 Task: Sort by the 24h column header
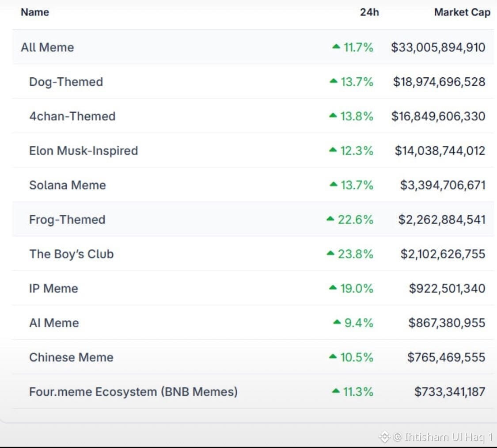click(369, 12)
